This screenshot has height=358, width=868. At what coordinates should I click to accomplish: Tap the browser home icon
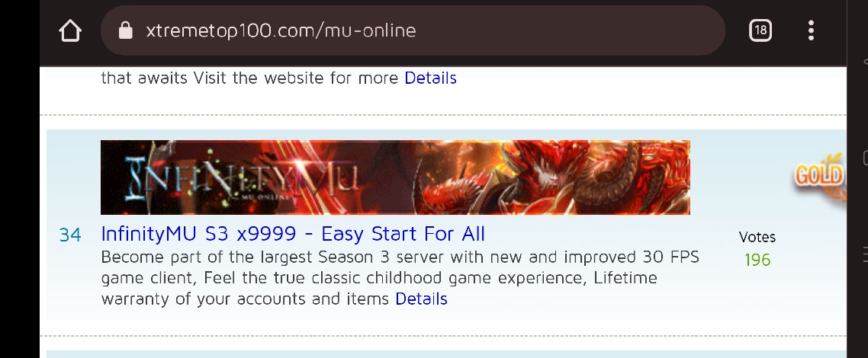(x=70, y=30)
